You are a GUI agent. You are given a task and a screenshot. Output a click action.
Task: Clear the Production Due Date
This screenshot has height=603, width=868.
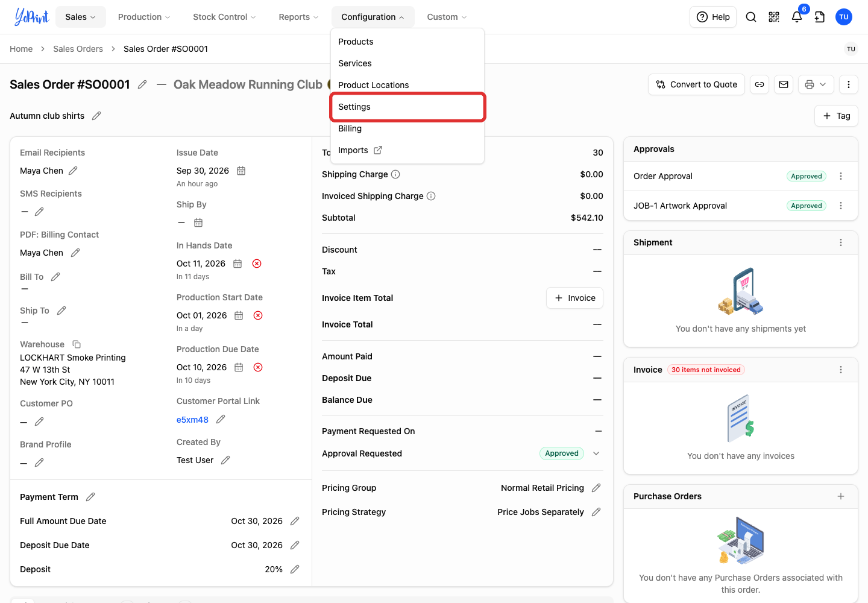point(258,367)
